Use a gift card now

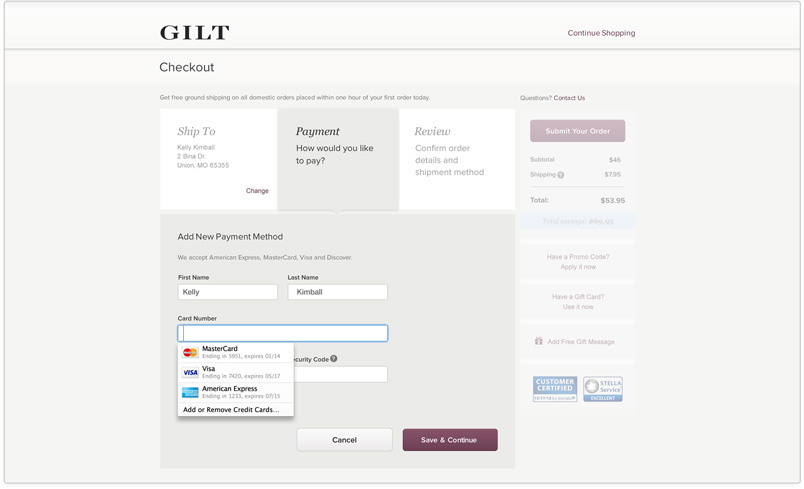[578, 307]
